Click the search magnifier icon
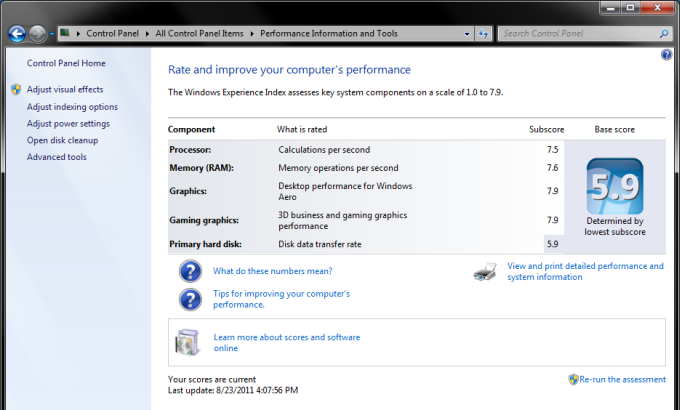The width and height of the screenshot is (680, 410). (x=664, y=33)
